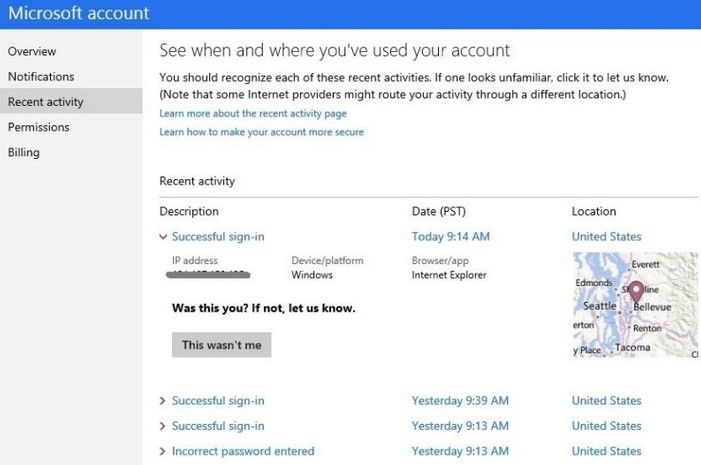
Task: Click the 'Device/platform' label
Action: click(327, 260)
